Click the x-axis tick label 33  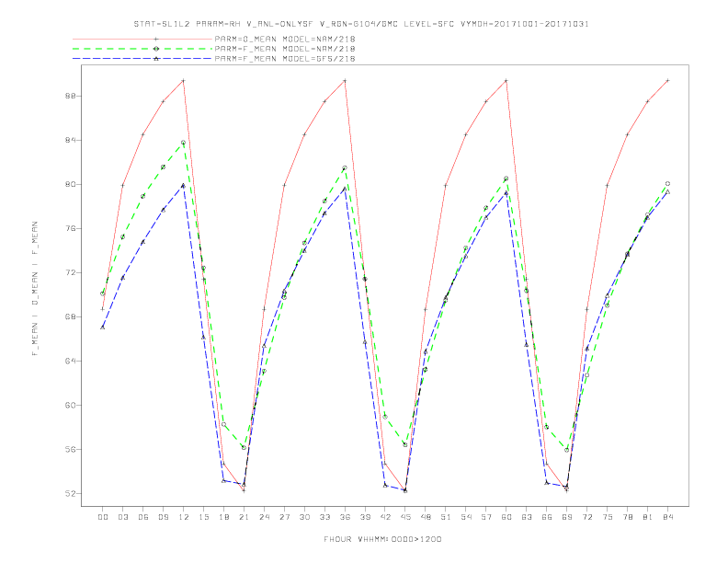(x=324, y=517)
